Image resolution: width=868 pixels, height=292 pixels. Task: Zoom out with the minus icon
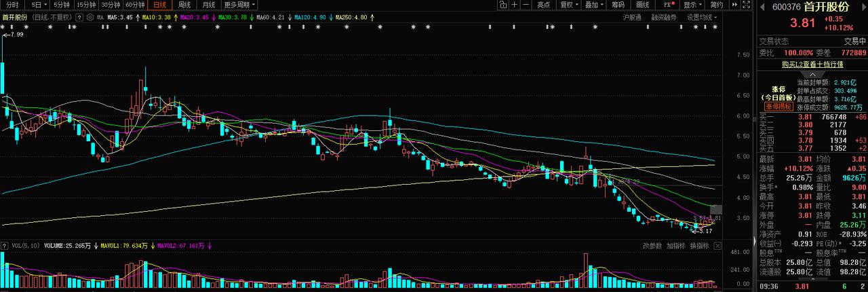click(x=526, y=5)
